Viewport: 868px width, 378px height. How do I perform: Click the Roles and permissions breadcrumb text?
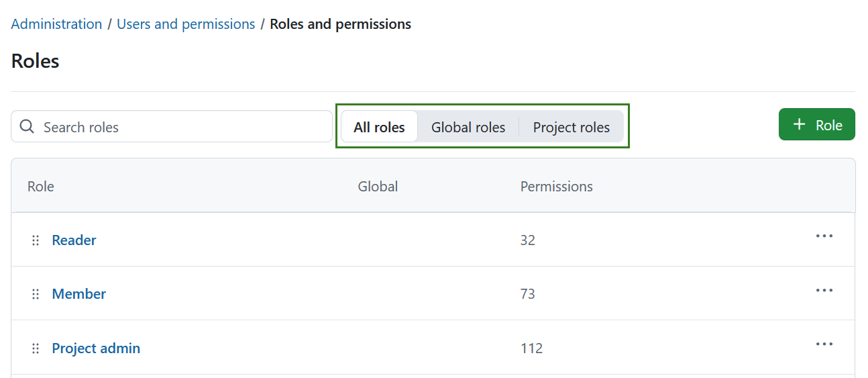pyautogui.click(x=341, y=24)
